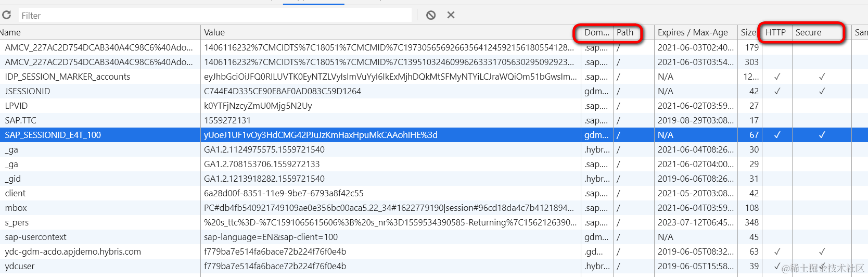Click value C744E4D335CE90E8AF0AD083C59D1264
Screen dimensions: 868x277
283,91
